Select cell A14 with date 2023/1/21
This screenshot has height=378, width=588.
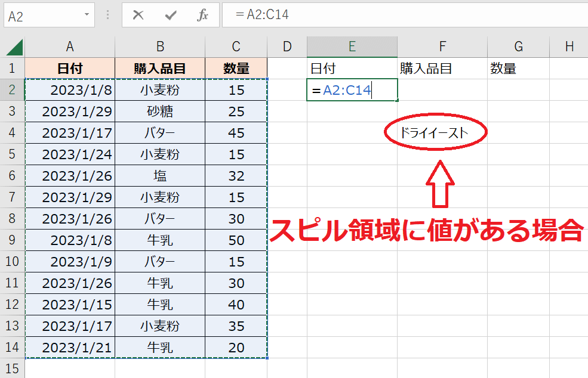[70, 348]
